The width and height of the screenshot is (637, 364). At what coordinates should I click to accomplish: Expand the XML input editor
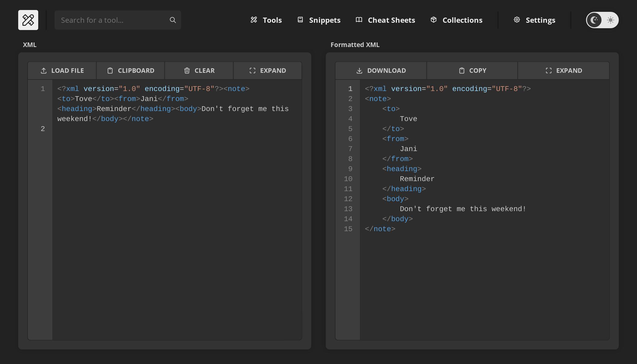(x=268, y=71)
